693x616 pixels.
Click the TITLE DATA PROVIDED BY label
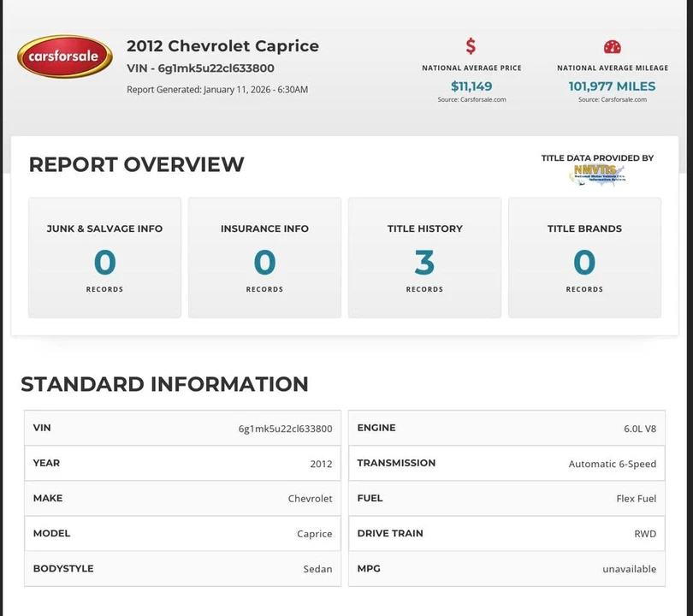(597, 157)
